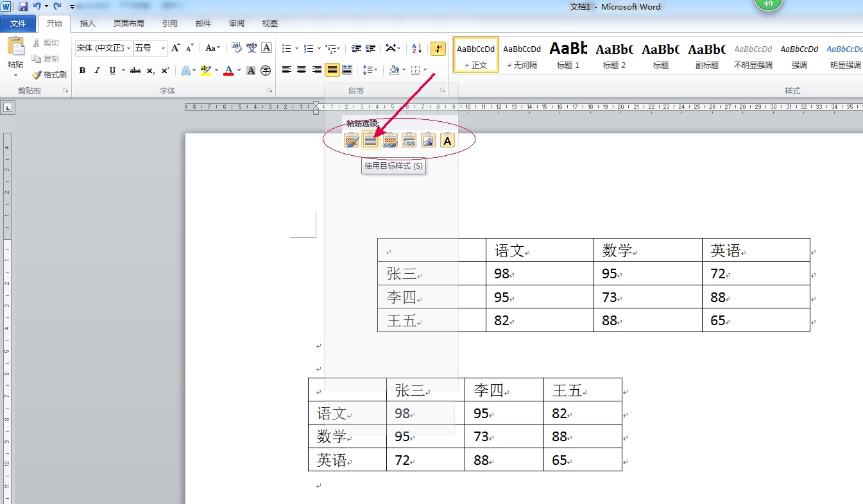The height and width of the screenshot is (504, 863).
Task: Toggle show/hide paragraph marks button
Action: 438,49
